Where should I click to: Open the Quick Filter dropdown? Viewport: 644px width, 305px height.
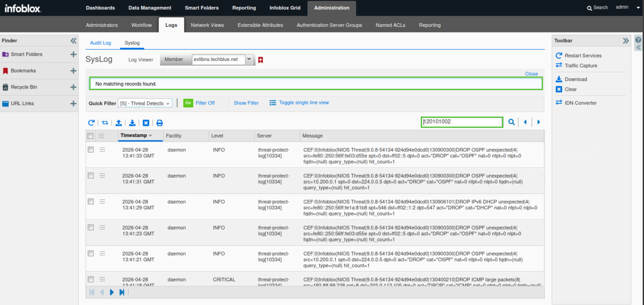click(145, 103)
